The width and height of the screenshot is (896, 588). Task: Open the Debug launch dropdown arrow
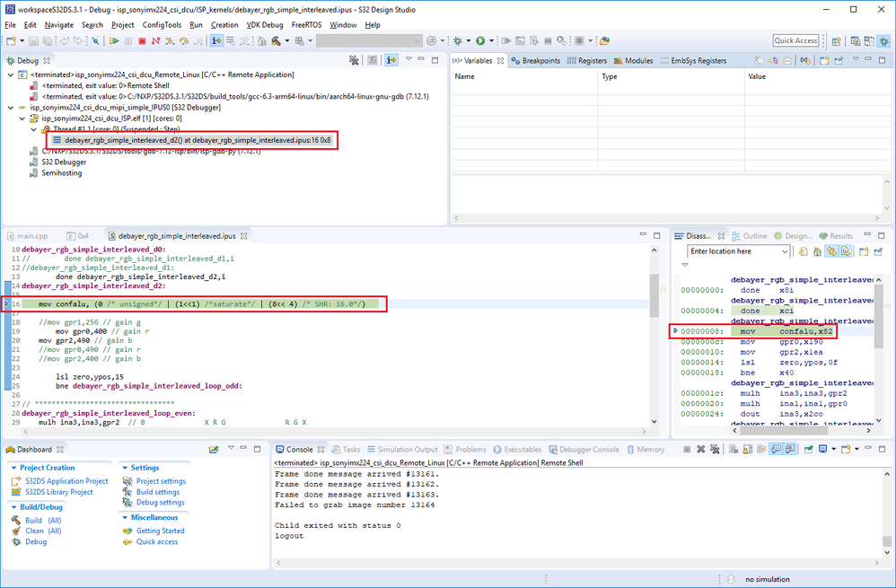pos(468,41)
